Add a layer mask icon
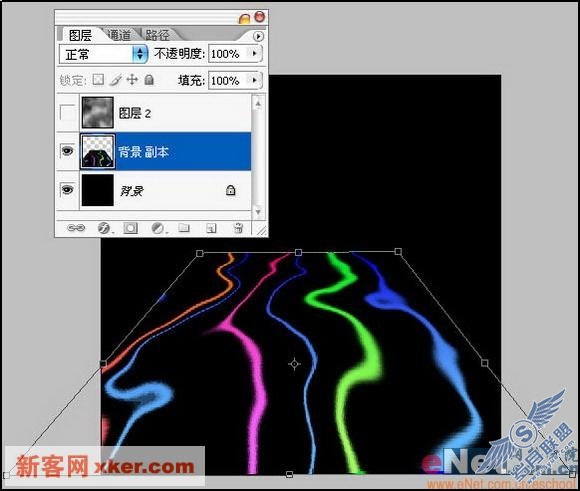 (130, 228)
